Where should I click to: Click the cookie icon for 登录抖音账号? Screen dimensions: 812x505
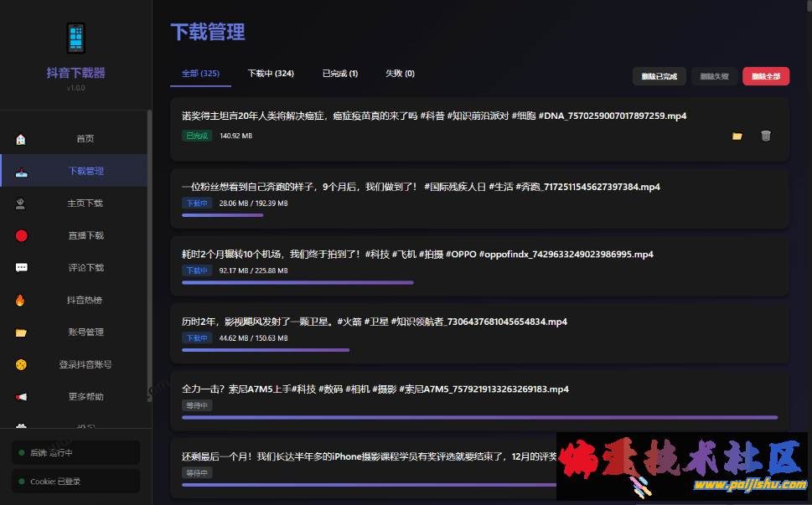21,364
